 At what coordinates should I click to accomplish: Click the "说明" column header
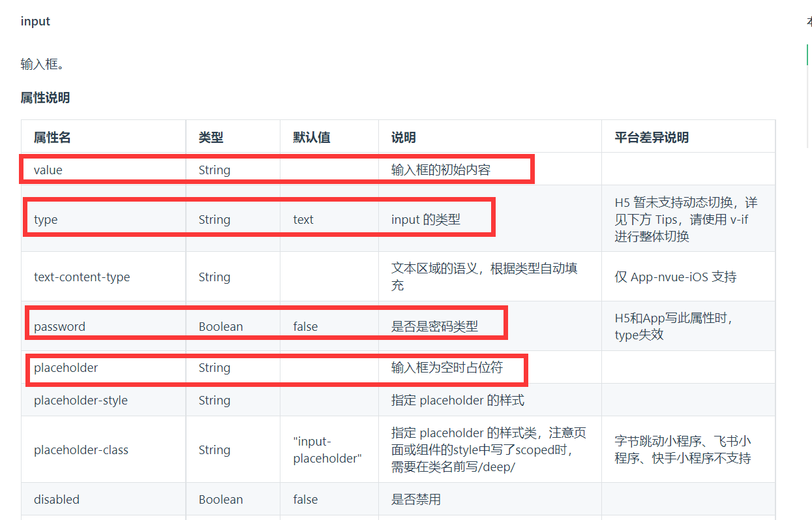403,137
